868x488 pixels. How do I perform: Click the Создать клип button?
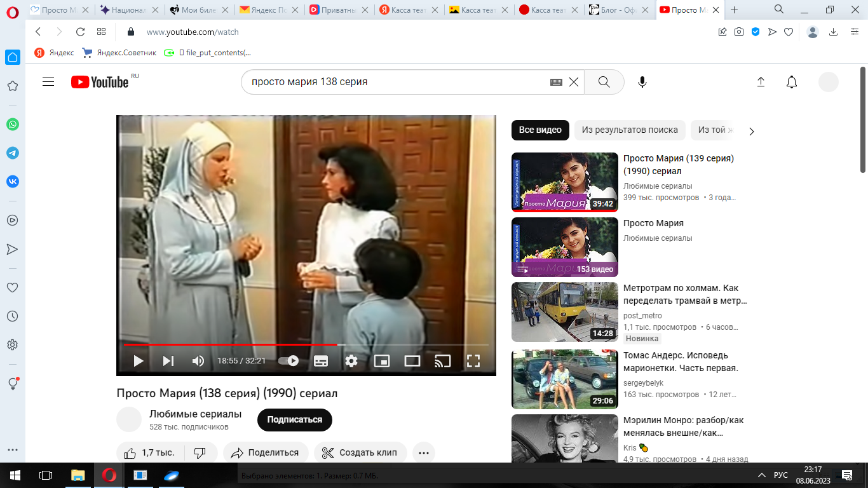point(360,452)
